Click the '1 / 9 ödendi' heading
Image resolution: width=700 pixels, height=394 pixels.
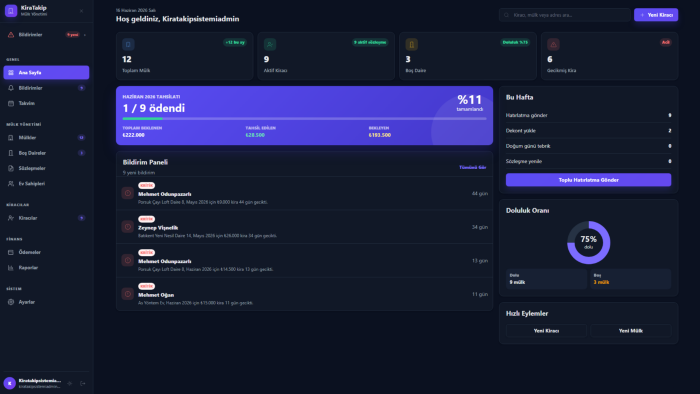click(154, 108)
